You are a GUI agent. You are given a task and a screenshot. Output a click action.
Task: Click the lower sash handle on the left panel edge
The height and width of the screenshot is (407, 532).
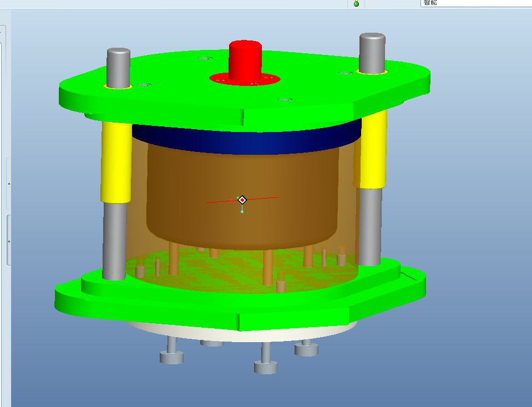(9, 240)
